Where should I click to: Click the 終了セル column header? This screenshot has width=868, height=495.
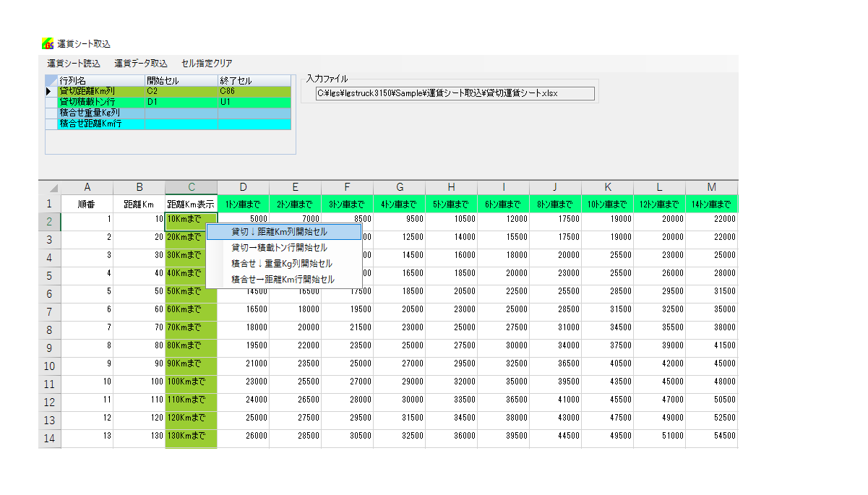[254, 80]
